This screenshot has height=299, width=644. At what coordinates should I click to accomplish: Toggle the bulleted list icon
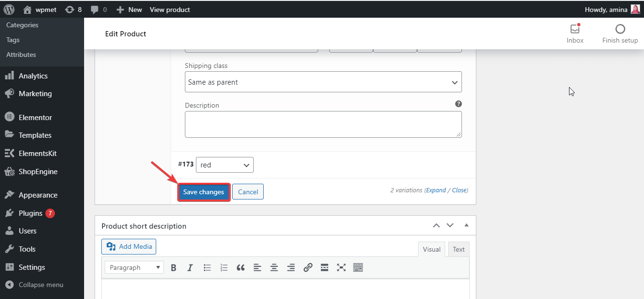coord(207,268)
